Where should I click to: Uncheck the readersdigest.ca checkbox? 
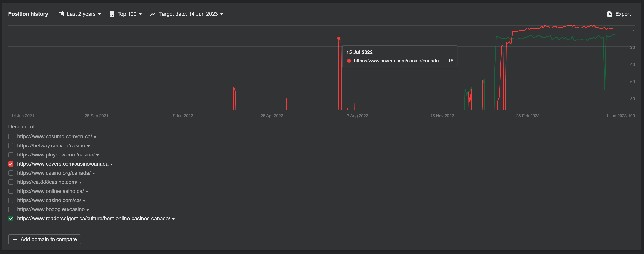coord(11,218)
